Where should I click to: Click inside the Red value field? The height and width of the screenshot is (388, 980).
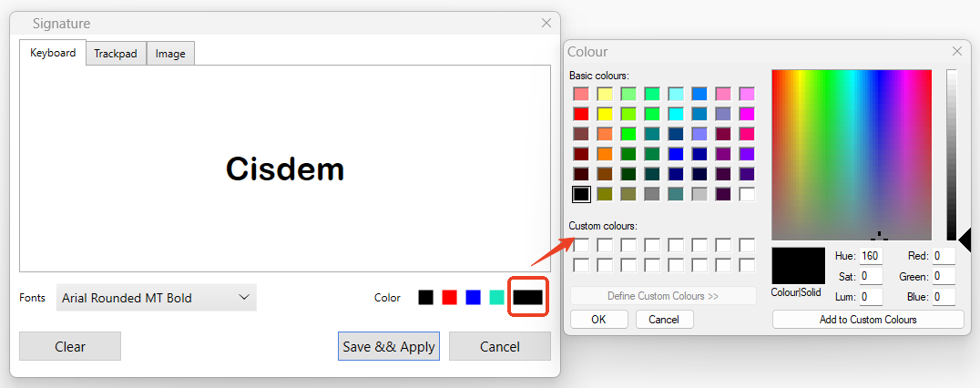tap(944, 256)
